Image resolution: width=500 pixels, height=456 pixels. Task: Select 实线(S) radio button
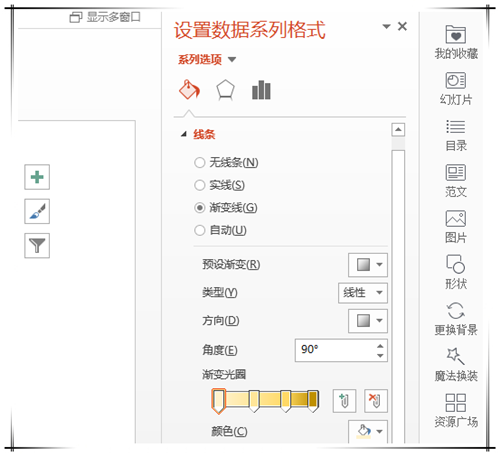click(x=200, y=185)
